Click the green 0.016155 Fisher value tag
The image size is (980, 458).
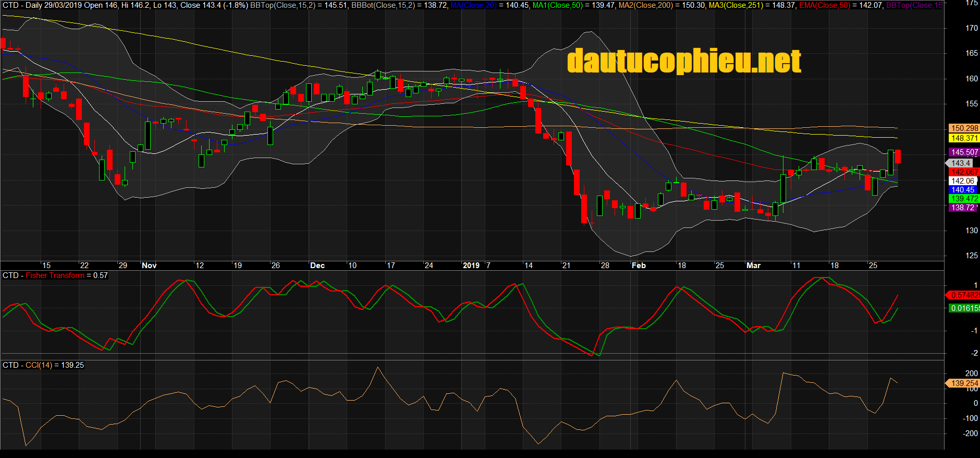[964, 308]
